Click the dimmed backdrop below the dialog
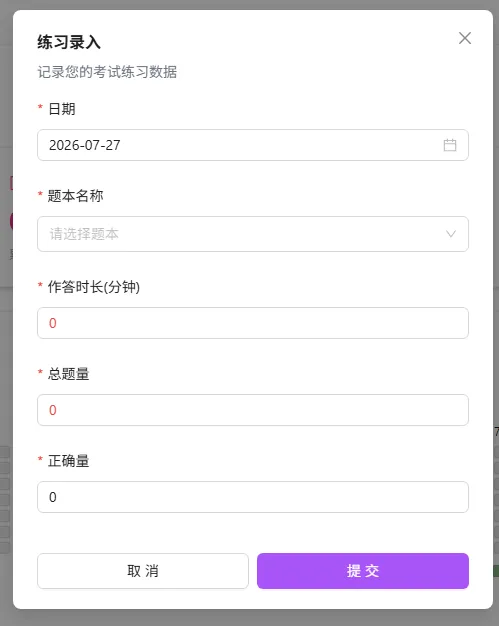Image resolution: width=499 pixels, height=626 pixels. [x=250, y=618]
